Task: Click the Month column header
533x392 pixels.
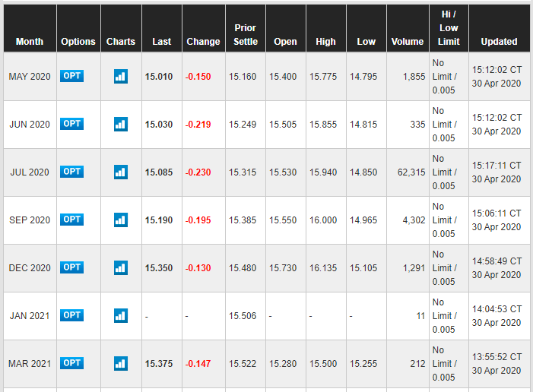Action: [x=30, y=42]
